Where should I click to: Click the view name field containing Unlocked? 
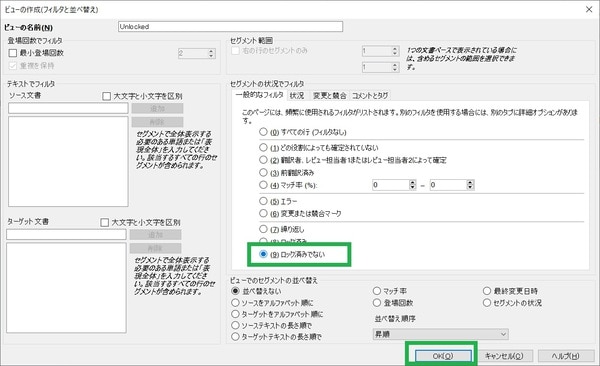(230, 26)
